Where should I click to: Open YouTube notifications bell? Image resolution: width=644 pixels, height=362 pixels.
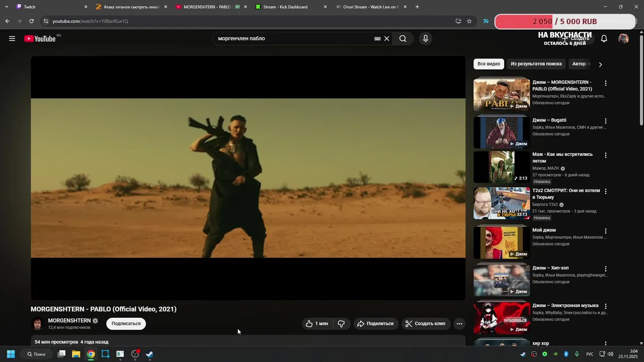pos(604,39)
